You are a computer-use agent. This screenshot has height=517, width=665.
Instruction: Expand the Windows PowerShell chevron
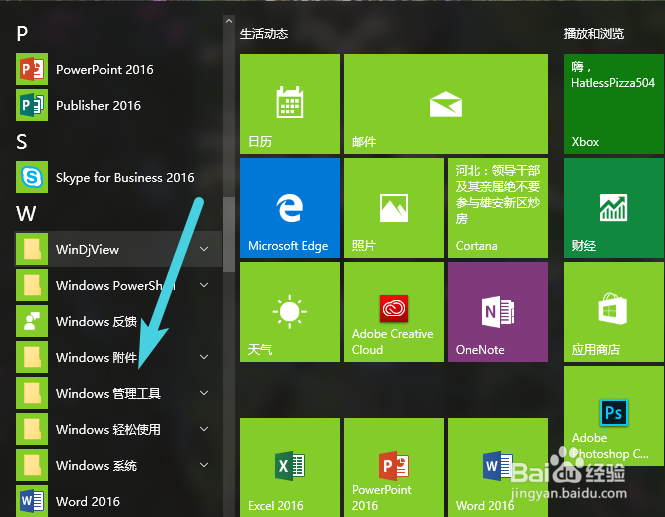204,285
